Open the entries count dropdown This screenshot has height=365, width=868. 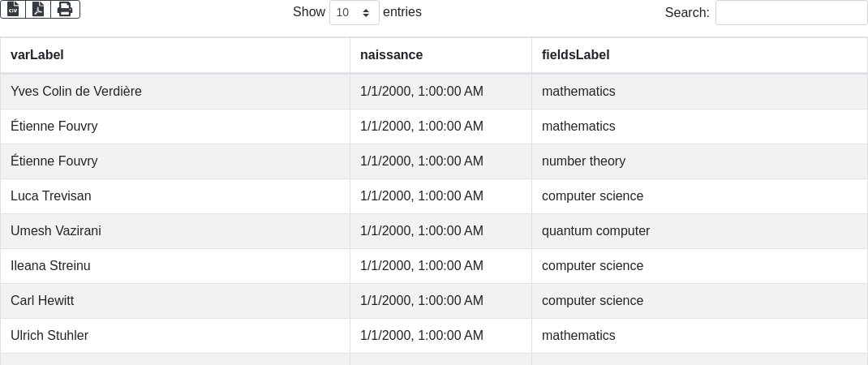(355, 13)
